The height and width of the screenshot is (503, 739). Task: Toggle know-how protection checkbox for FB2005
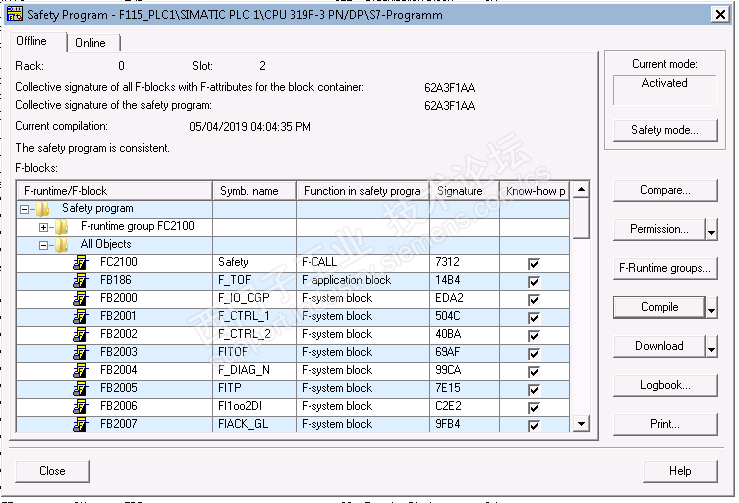[534, 389]
